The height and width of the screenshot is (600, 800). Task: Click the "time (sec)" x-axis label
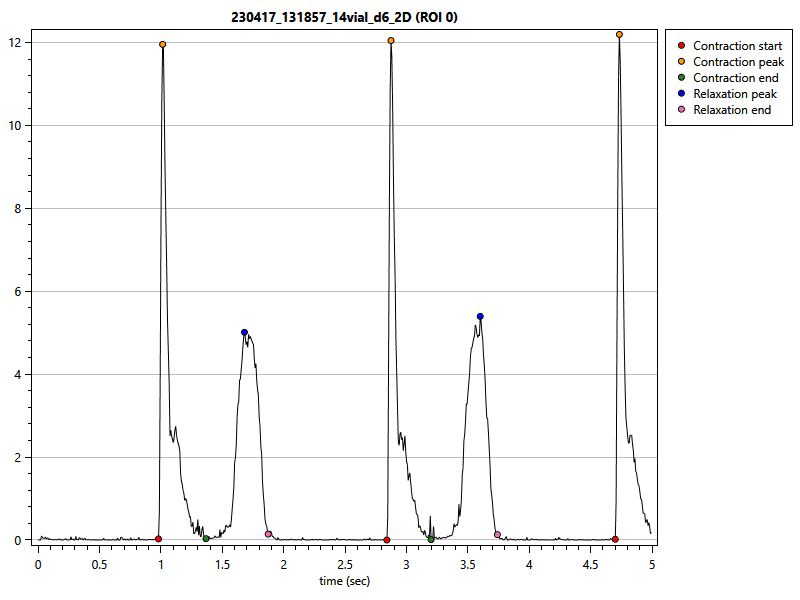[345, 580]
